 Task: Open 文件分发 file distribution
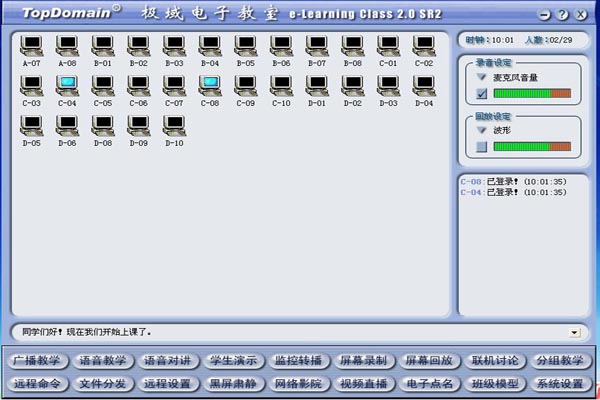point(103,384)
